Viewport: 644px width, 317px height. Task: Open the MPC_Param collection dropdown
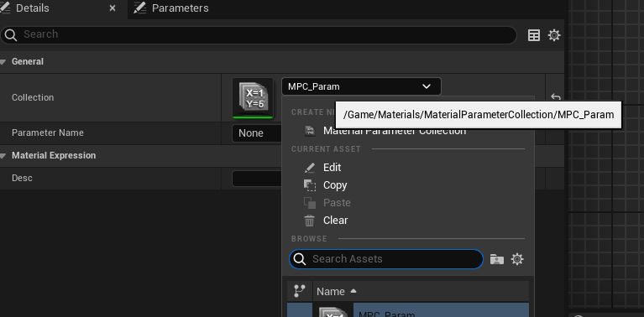point(361,86)
